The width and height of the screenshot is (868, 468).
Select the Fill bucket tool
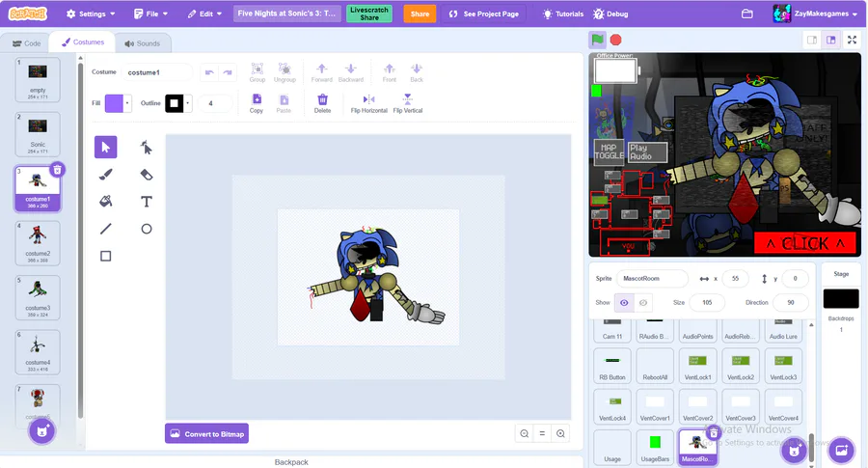point(106,202)
